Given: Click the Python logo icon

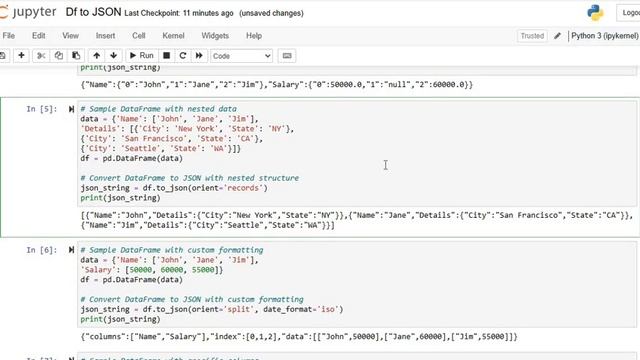Looking at the screenshot, I should (596, 13).
